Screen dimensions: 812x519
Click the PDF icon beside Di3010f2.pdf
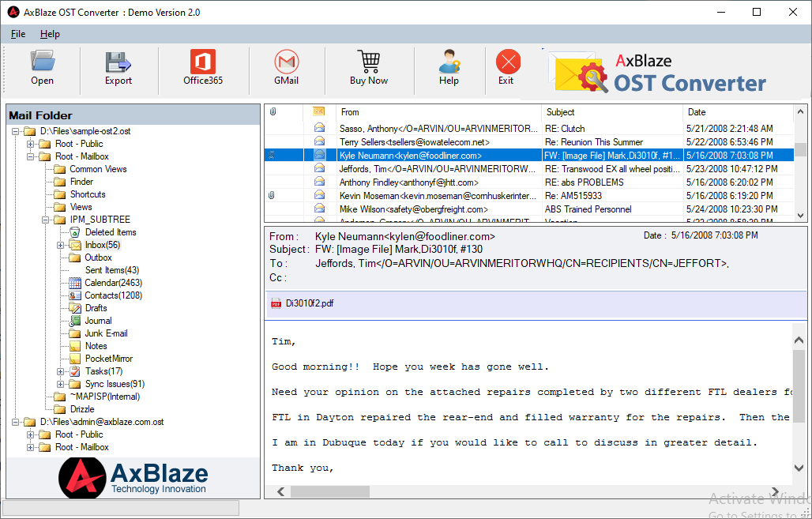pos(276,304)
